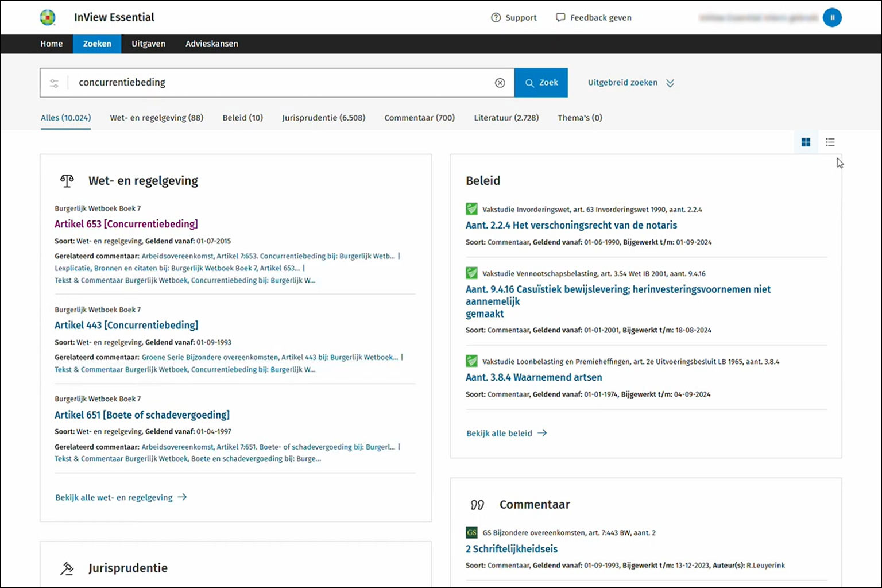Open the Advieskansen menu
This screenshot has width=882, height=588.
(x=212, y=44)
